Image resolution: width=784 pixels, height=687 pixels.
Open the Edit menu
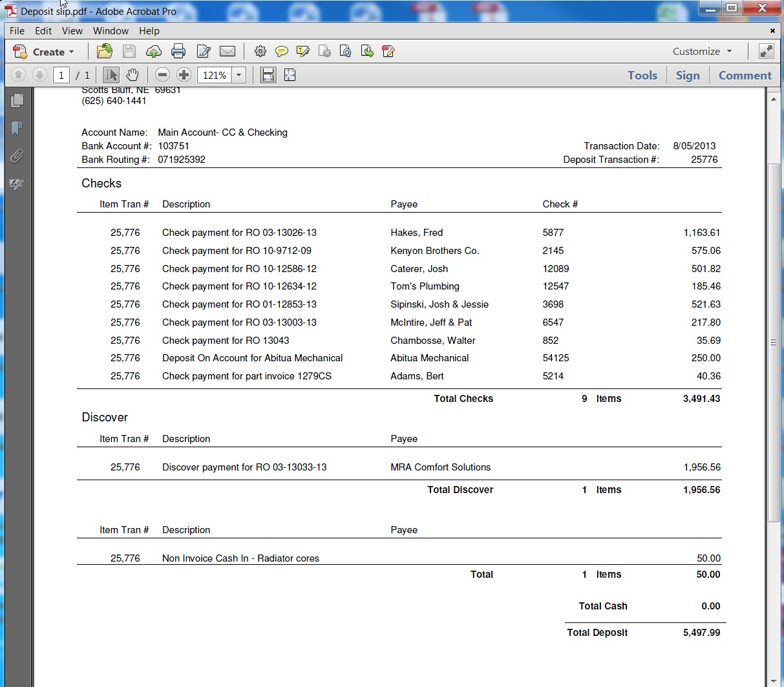pos(43,30)
